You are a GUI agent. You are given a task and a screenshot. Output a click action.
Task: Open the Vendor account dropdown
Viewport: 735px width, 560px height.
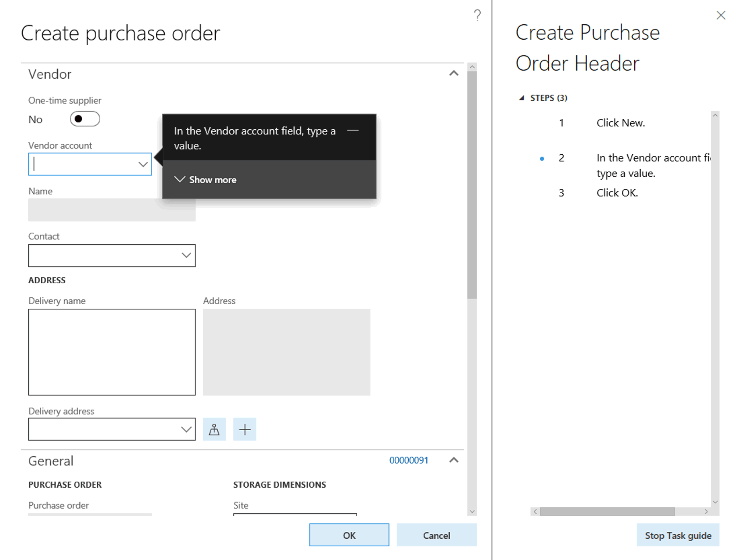pyautogui.click(x=143, y=164)
